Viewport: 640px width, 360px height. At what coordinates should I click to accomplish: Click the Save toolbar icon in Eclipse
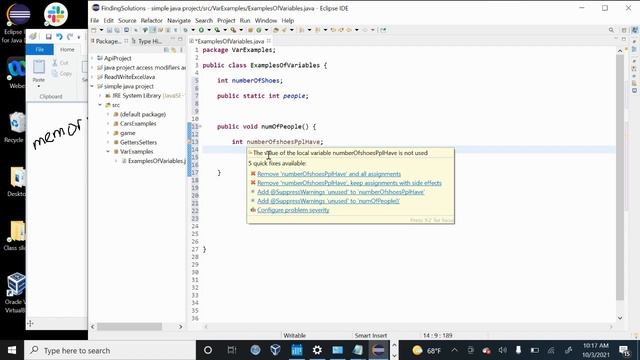pos(109,30)
